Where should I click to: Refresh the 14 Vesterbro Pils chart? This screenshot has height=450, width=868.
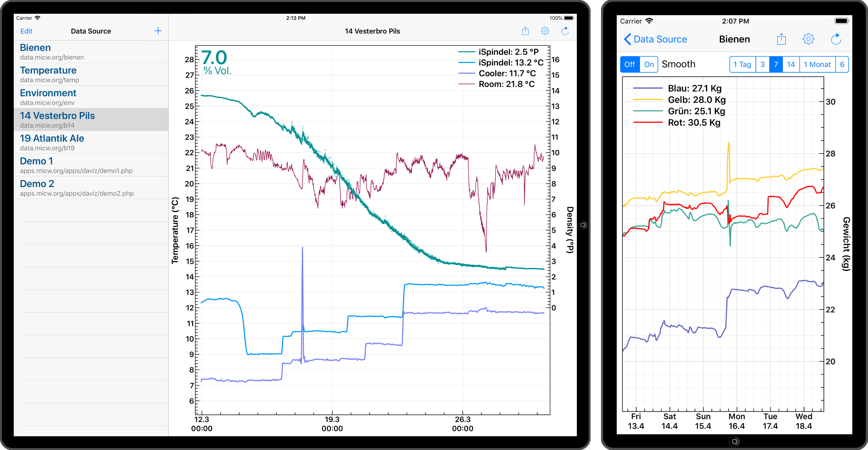click(x=565, y=31)
